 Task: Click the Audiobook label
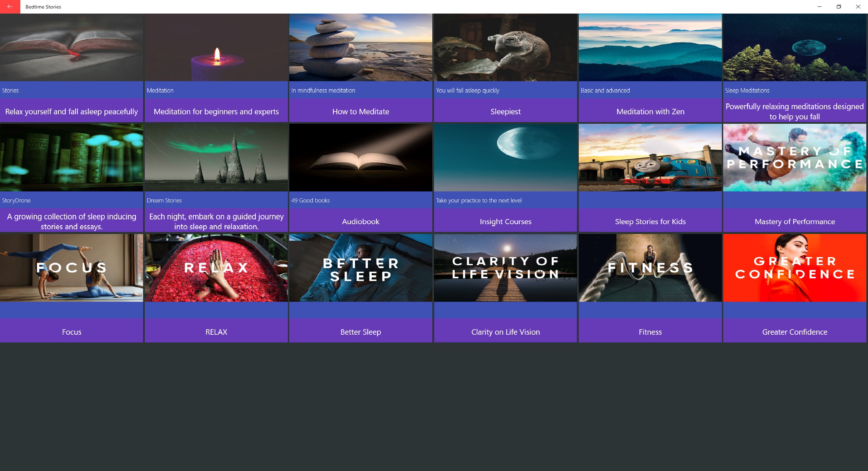(360, 221)
